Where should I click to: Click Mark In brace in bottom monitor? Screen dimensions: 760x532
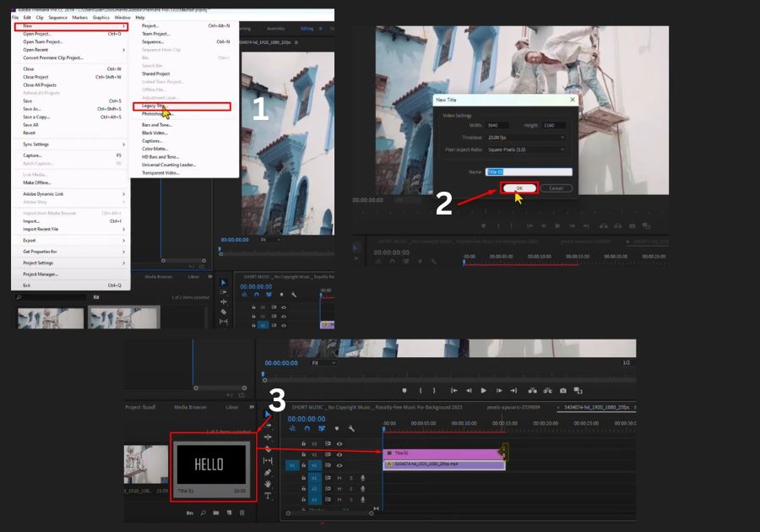click(421, 390)
